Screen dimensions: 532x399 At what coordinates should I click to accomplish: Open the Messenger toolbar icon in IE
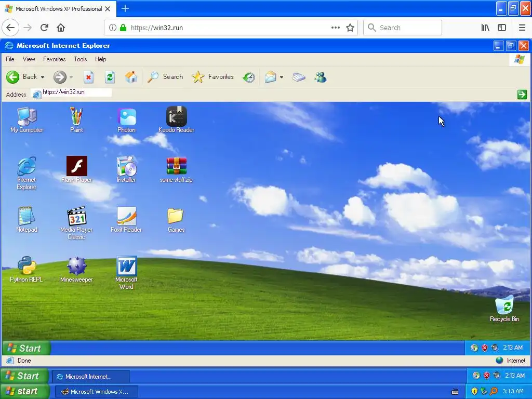(320, 77)
